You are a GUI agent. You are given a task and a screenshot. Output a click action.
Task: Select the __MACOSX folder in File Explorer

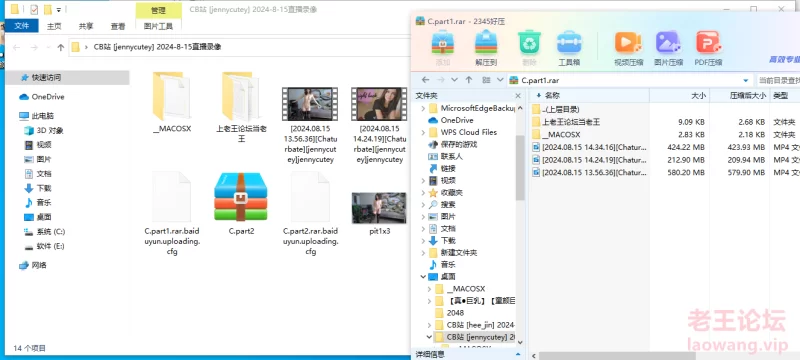172,102
